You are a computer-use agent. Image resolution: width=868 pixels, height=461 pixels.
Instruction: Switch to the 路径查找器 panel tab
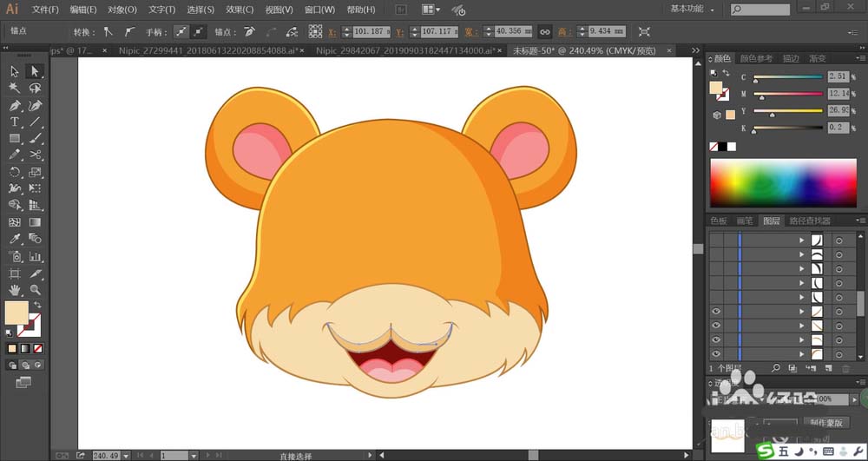click(809, 221)
